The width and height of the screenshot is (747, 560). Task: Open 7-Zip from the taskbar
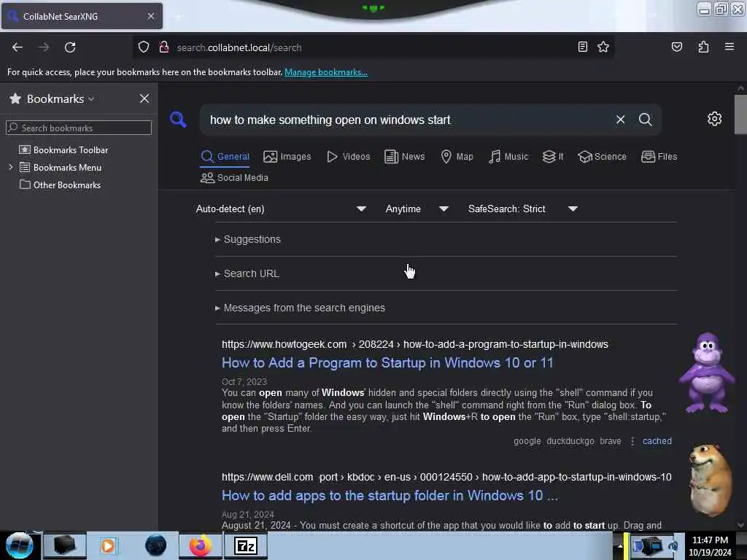click(246, 545)
